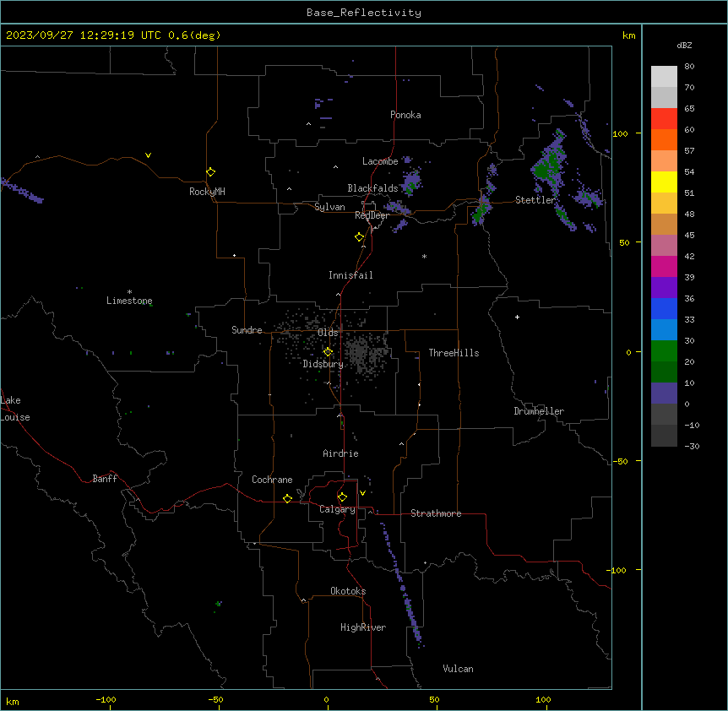Click the Okotoks city label
The height and width of the screenshot is (711, 728).
pos(348,591)
